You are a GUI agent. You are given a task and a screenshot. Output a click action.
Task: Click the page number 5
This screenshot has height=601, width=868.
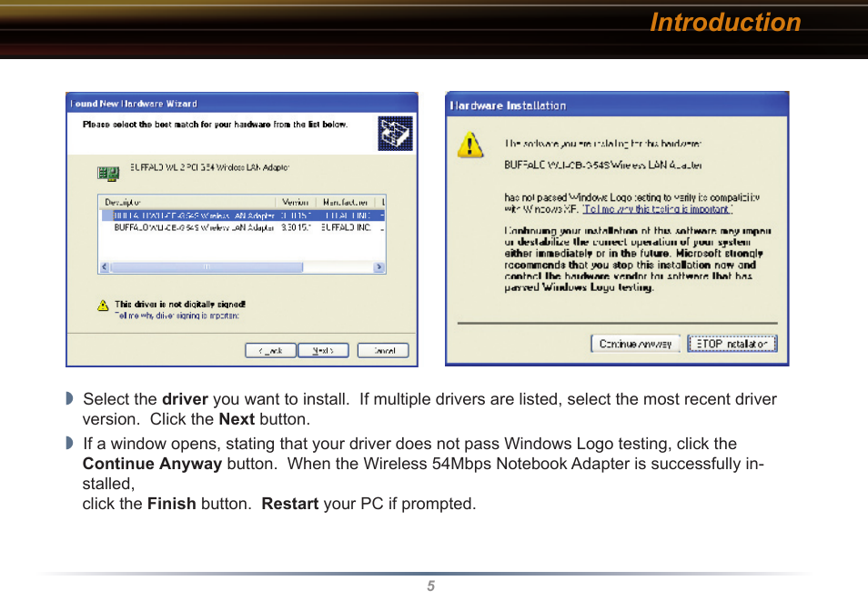[x=431, y=586]
